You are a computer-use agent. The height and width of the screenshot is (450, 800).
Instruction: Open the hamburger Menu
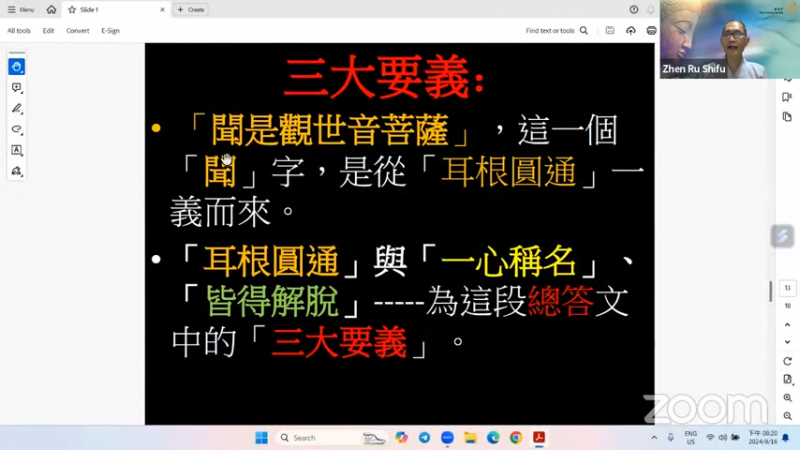click(x=21, y=9)
